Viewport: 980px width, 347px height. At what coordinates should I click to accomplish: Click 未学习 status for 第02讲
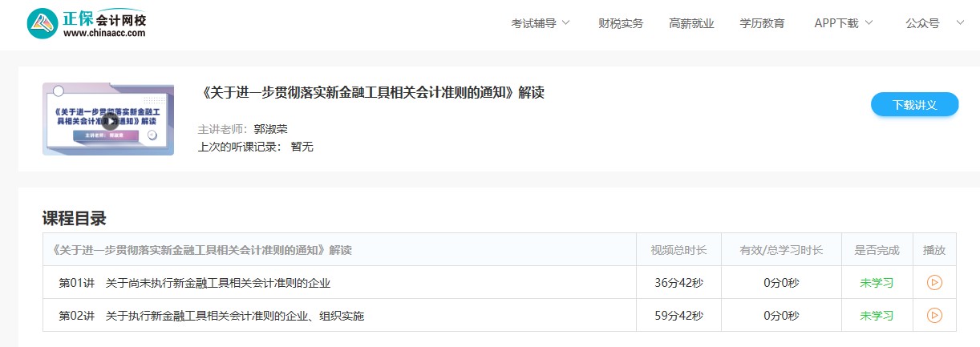(877, 316)
